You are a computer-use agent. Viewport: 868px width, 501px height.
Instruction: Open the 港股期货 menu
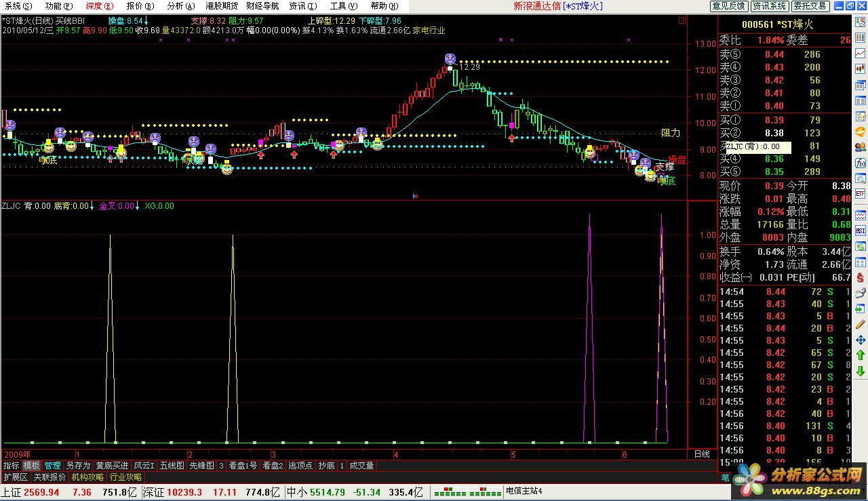point(222,5)
